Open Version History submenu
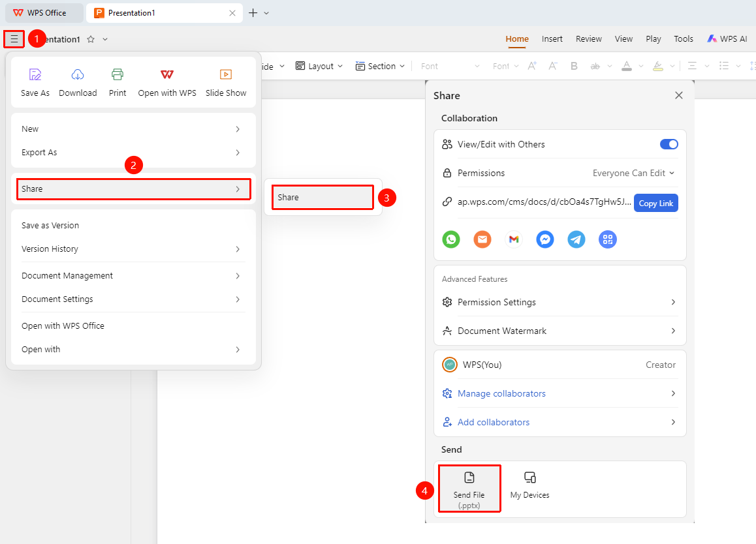 click(x=134, y=249)
